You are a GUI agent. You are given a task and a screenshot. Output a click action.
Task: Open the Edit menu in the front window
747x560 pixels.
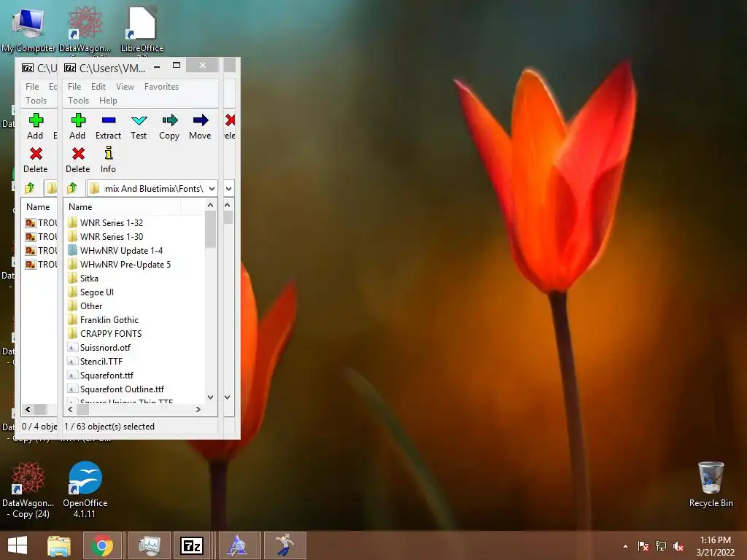click(x=98, y=87)
